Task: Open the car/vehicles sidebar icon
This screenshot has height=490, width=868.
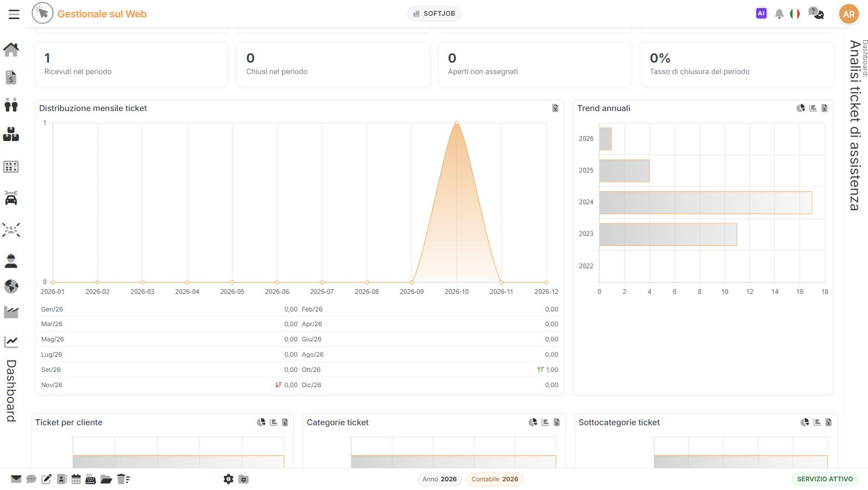Action: pyautogui.click(x=11, y=198)
